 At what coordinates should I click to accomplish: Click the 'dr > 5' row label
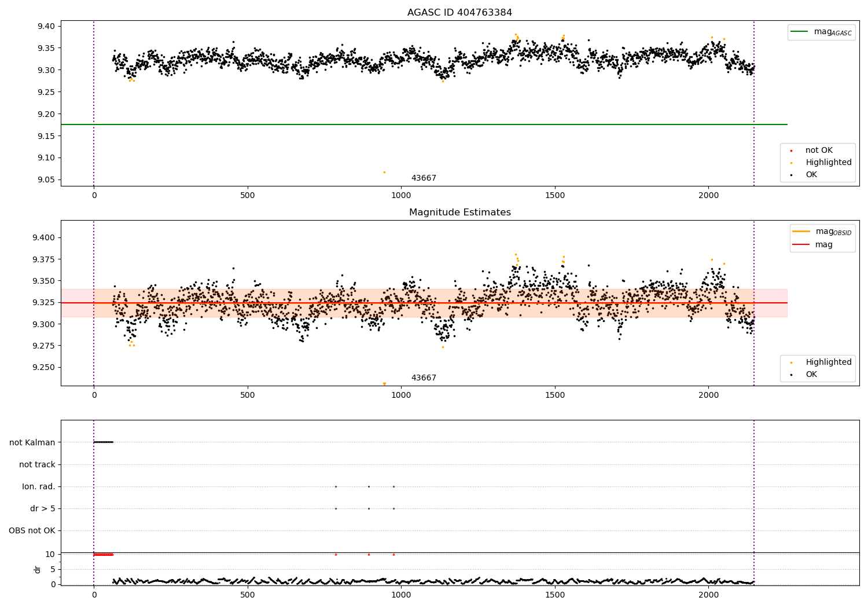[43, 508]
